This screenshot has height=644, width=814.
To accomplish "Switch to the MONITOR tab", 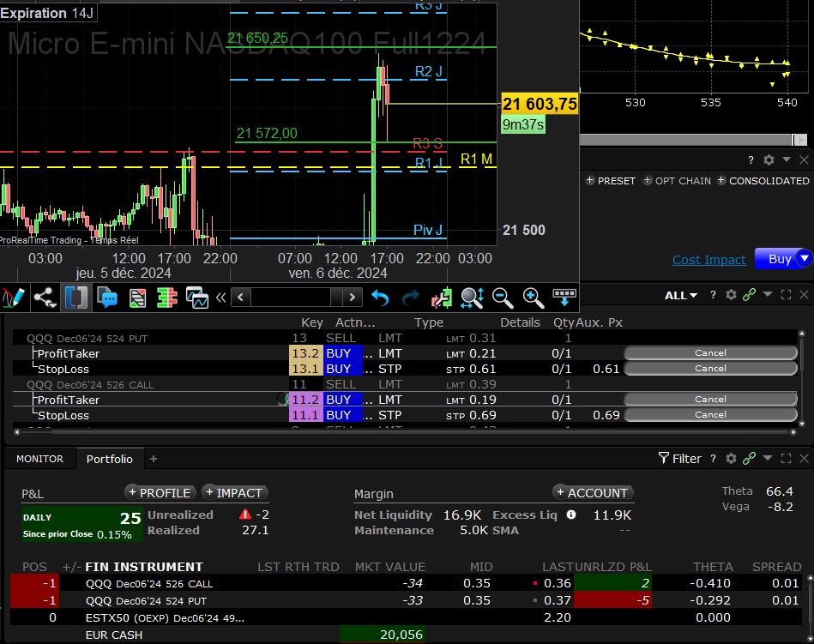I will [40, 459].
